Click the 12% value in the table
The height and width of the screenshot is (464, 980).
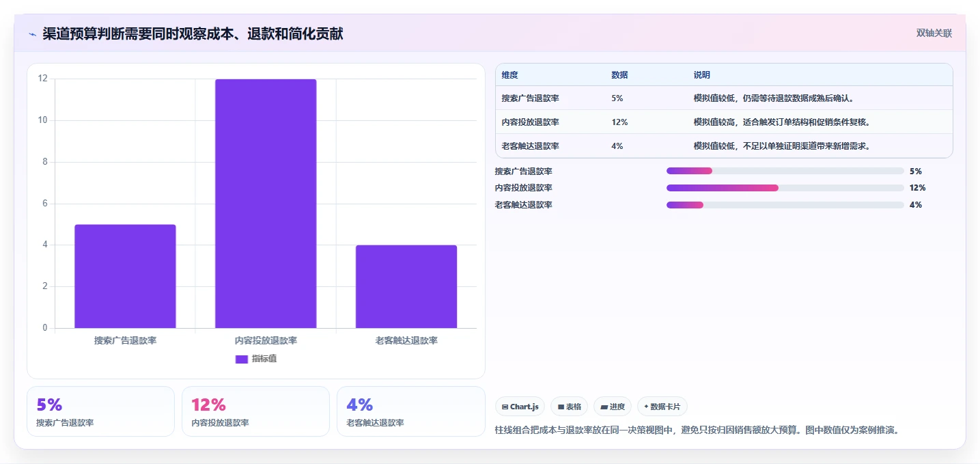pos(619,122)
